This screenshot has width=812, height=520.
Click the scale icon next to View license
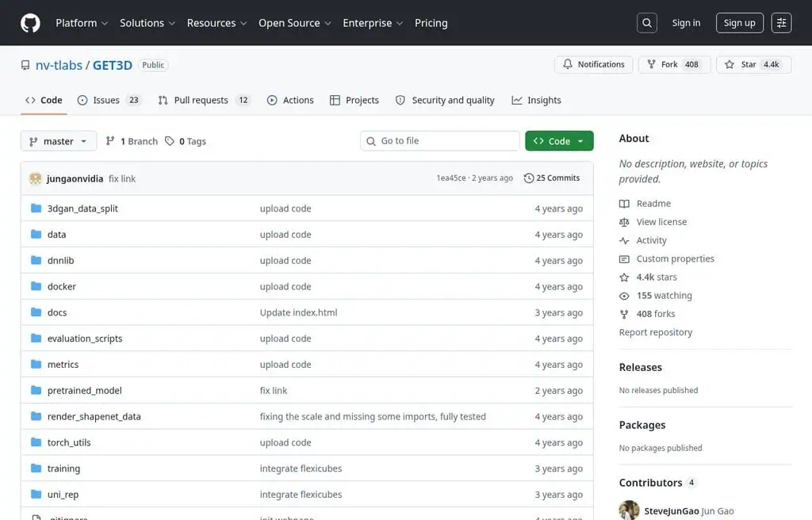coord(624,222)
